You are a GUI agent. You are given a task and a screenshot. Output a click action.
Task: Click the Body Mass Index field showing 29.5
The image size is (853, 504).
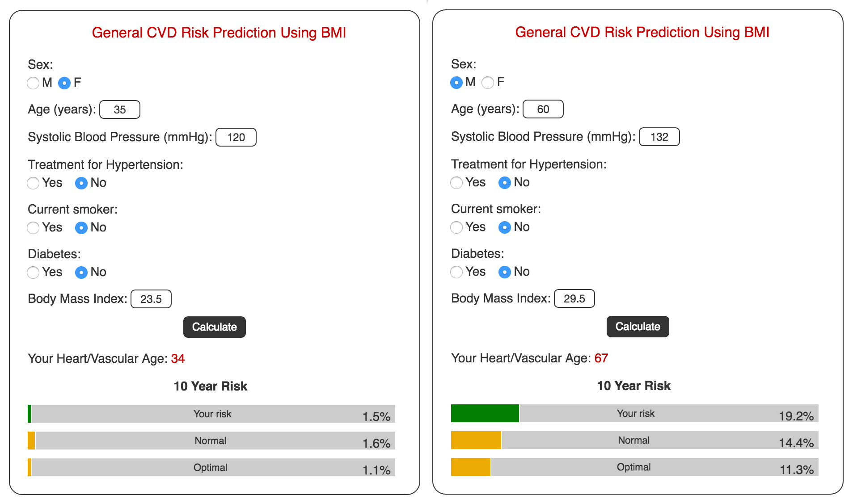tap(574, 299)
